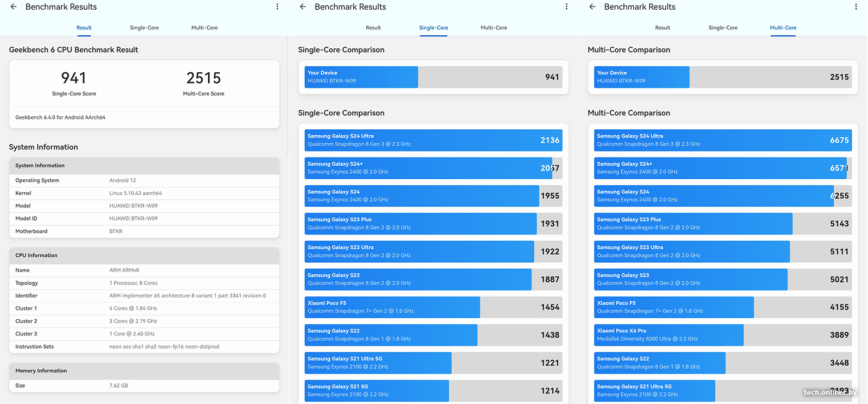868x404 pixels.
Task: Click the Geekbench 6.4.0 for Android AArch64 text
Action: click(x=60, y=117)
